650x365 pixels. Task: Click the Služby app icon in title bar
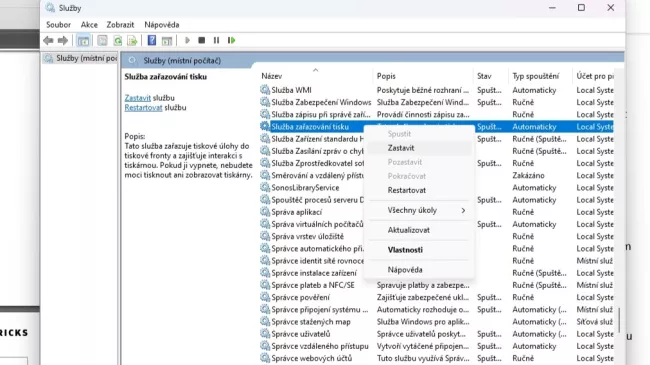click(50, 8)
